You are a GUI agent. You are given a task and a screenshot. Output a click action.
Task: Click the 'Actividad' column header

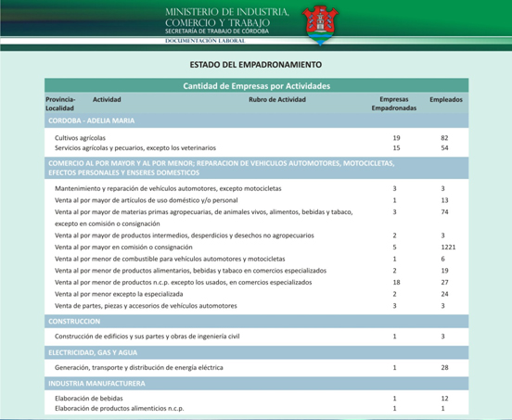(107, 99)
